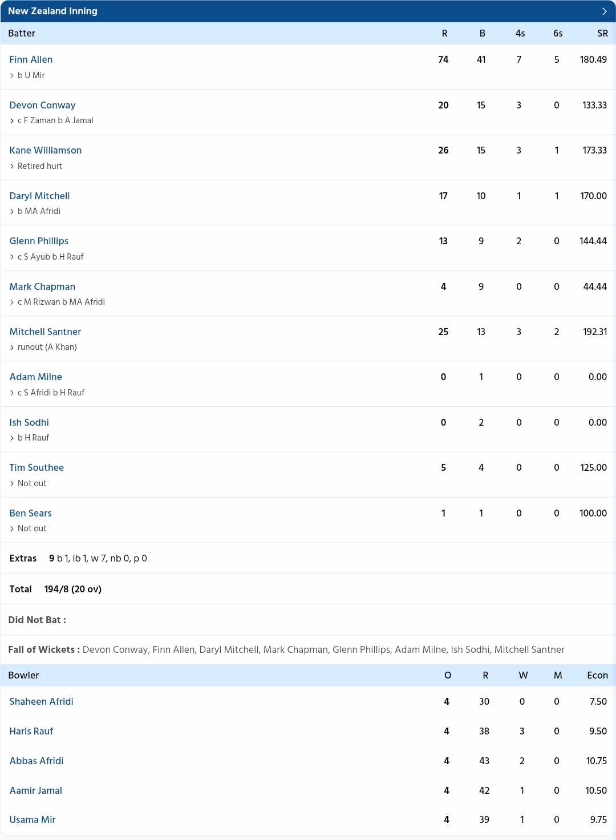616x840 pixels.
Task: Click chevron beside Retired hurt
Action: [x=12, y=166]
